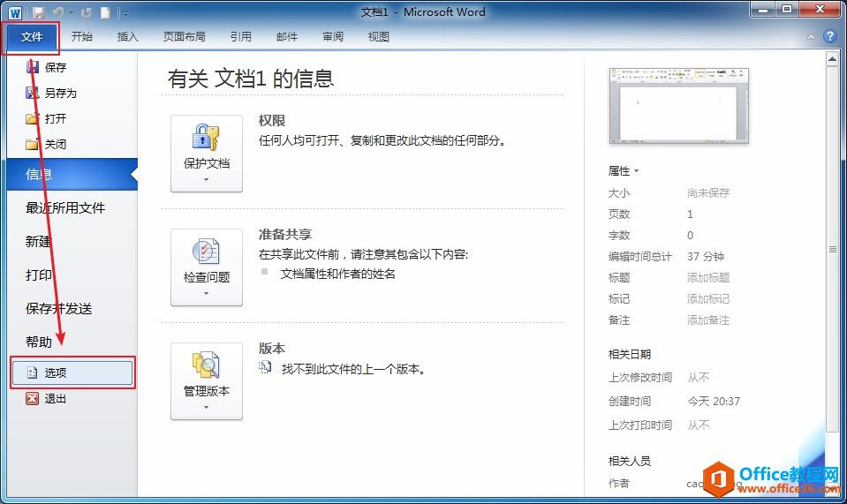
Task: Click the Save icon in quick access toolbar
Action: [39, 12]
